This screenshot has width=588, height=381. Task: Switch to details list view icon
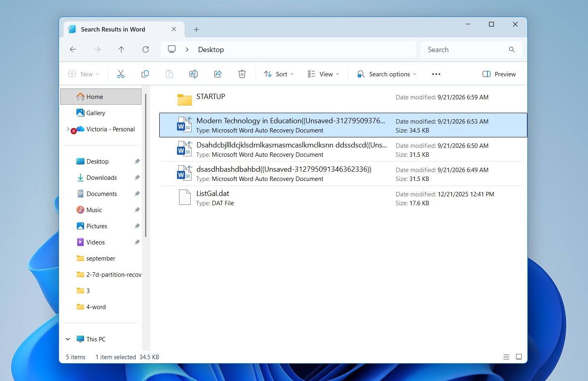[x=506, y=357]
